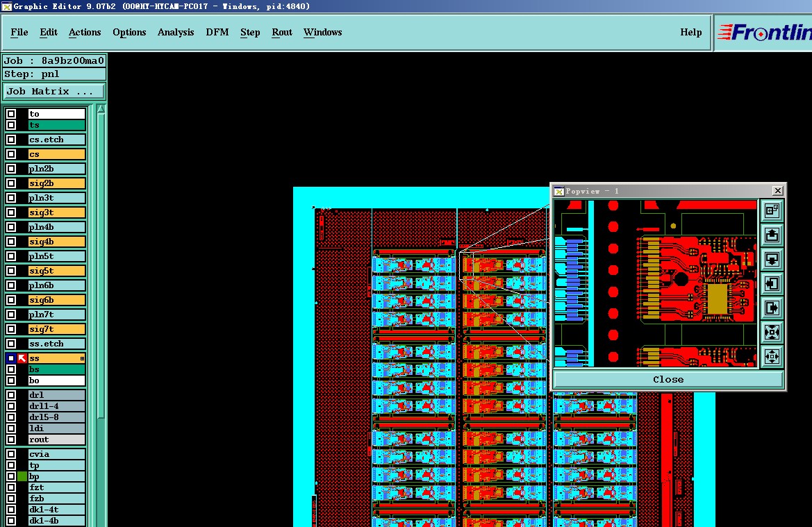Click the Frontline logo
Image resolution: width=812 pixels, height=527 pixels.
[x=764, y=33]
